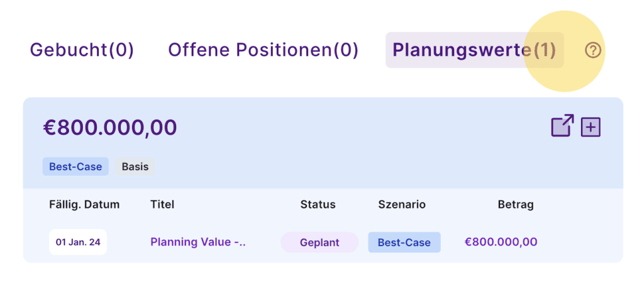Click the large €800.000,00 total heading
Screen dimensions: 644x296
110,128
